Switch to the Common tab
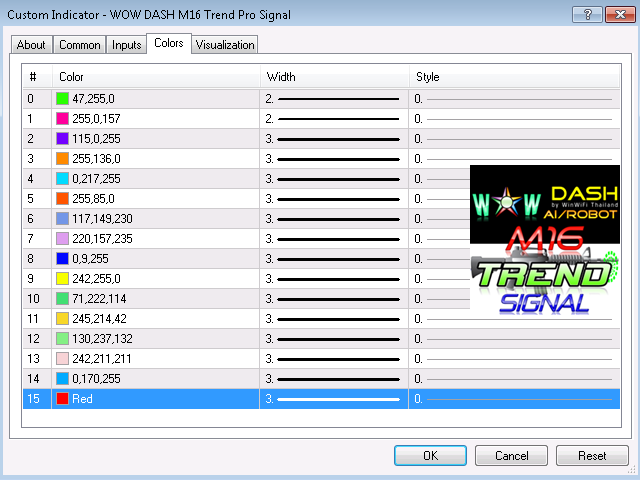640x480 pixels. pos(80,44)
